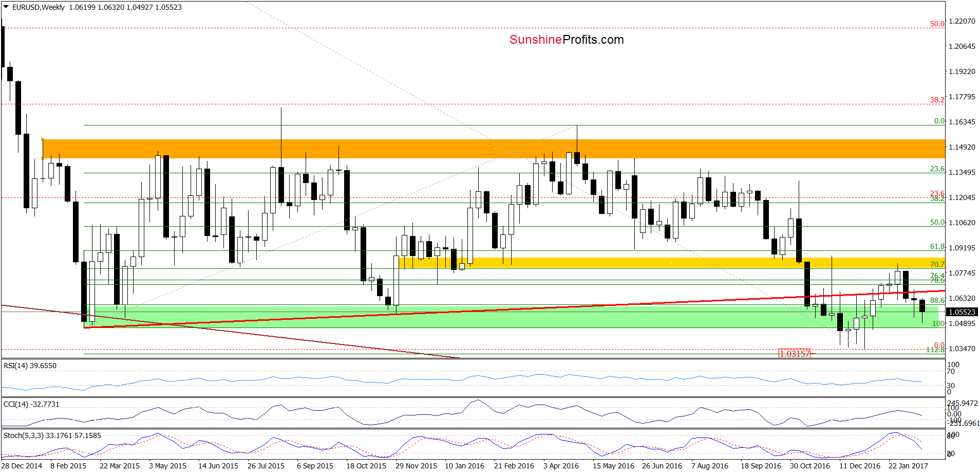Image resolution: width=980 pixels, height=473 pixels.
Task: Select the green 88.6 Fibonacci level label
Action: (937, 300)
